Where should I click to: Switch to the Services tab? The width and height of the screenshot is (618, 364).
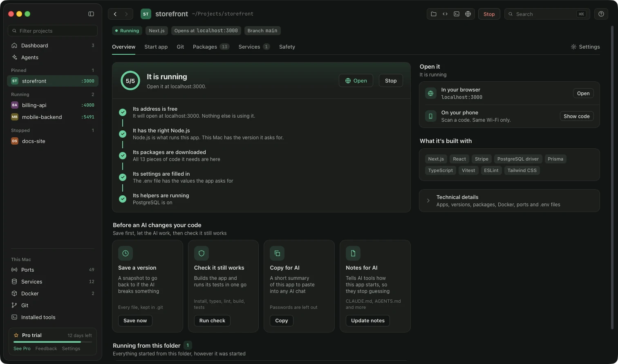(x=254, y=47)
